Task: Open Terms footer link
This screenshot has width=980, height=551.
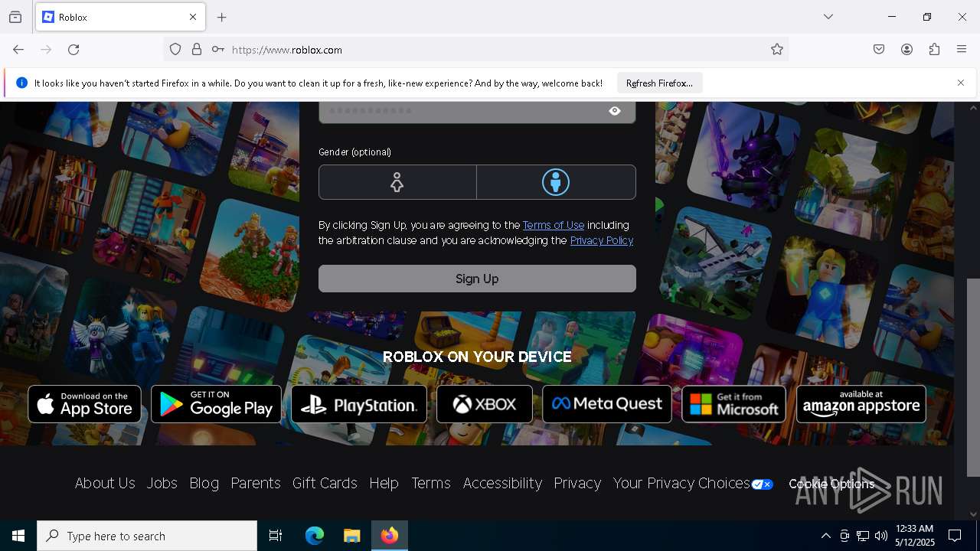Action: click(x=431, y=483)
